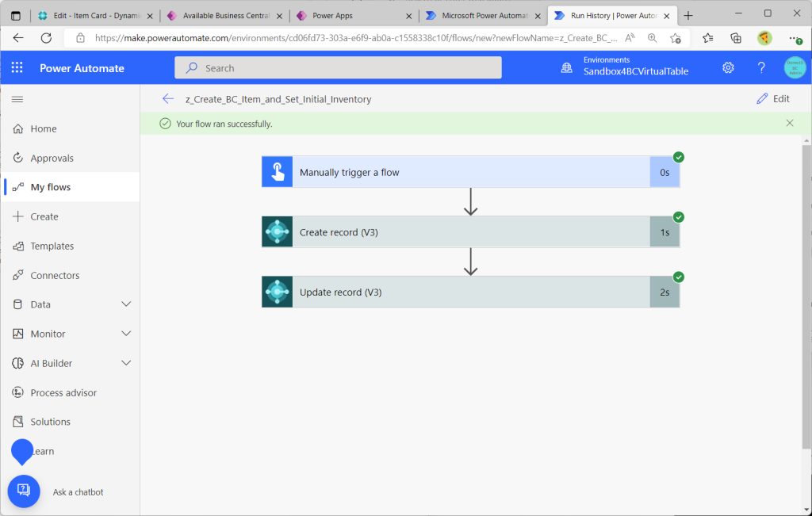
Task: Expand the Update record (V3) step
Action: point(470,292)
